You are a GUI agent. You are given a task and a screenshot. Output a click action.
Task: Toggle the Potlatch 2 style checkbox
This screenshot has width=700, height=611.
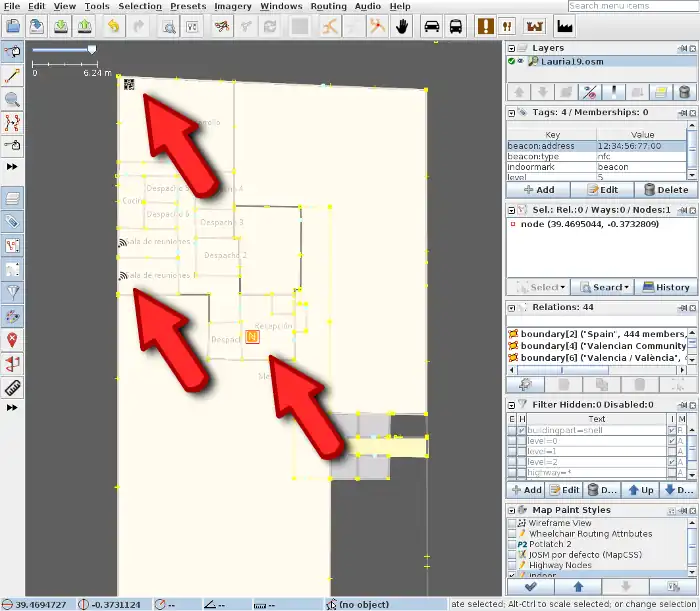(x=512, y=545)
